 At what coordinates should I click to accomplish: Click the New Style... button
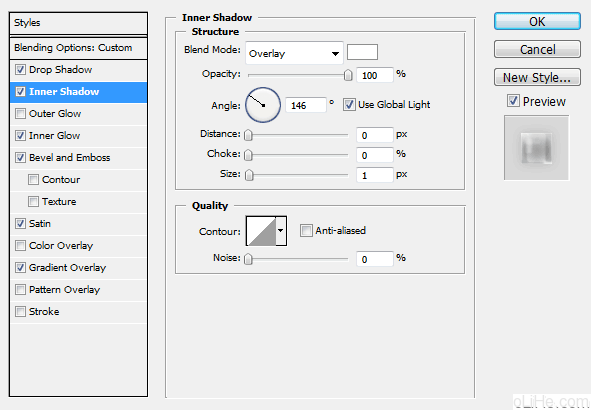coord(537,77)
